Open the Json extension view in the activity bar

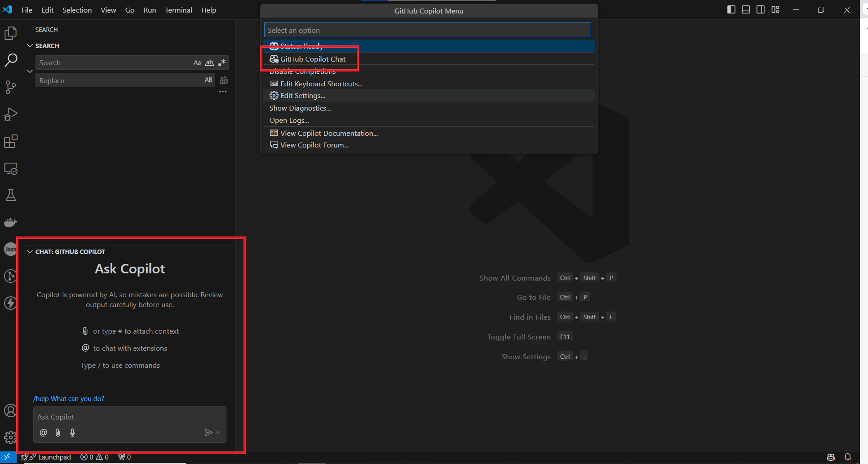11,249
